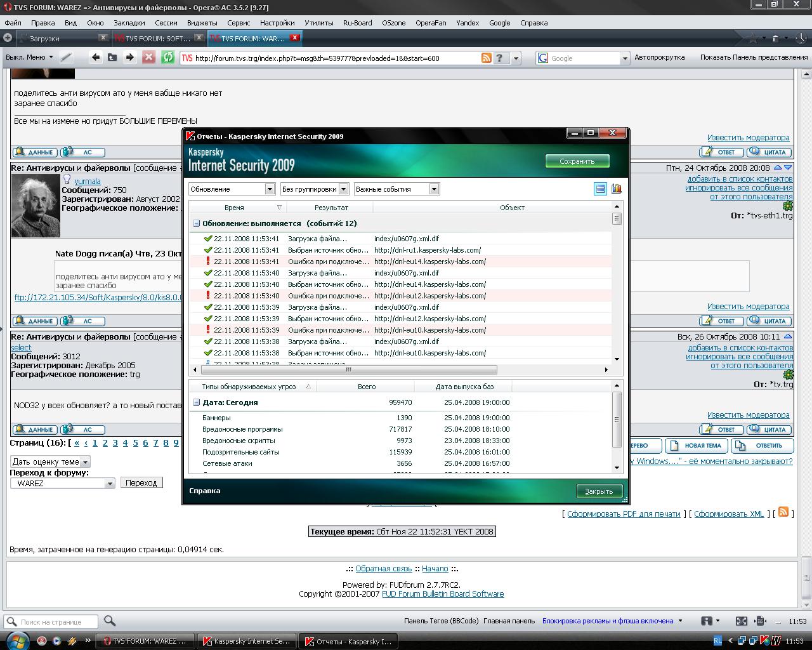Switch report to chart view icon

[616, 189]
